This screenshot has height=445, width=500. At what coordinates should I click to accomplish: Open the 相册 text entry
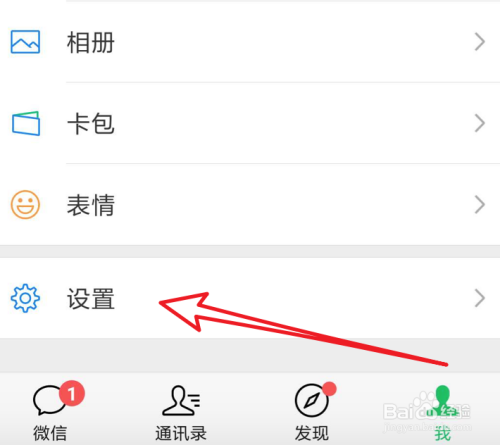(91, 42)
